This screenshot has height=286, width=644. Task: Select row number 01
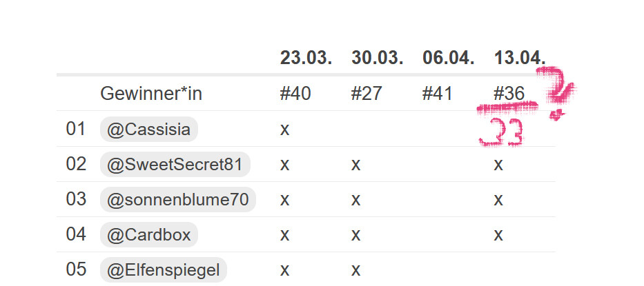point(76,130)
